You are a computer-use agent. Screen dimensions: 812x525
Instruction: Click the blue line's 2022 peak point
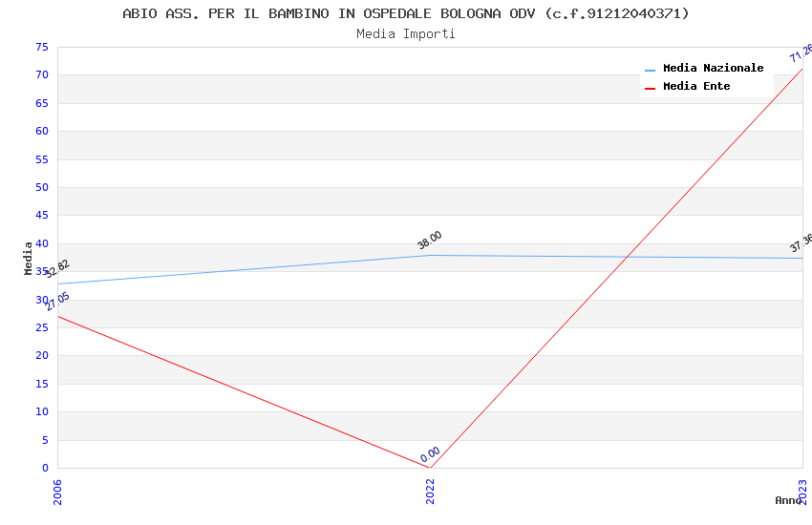pyautogui.click(x=430, y=255)
